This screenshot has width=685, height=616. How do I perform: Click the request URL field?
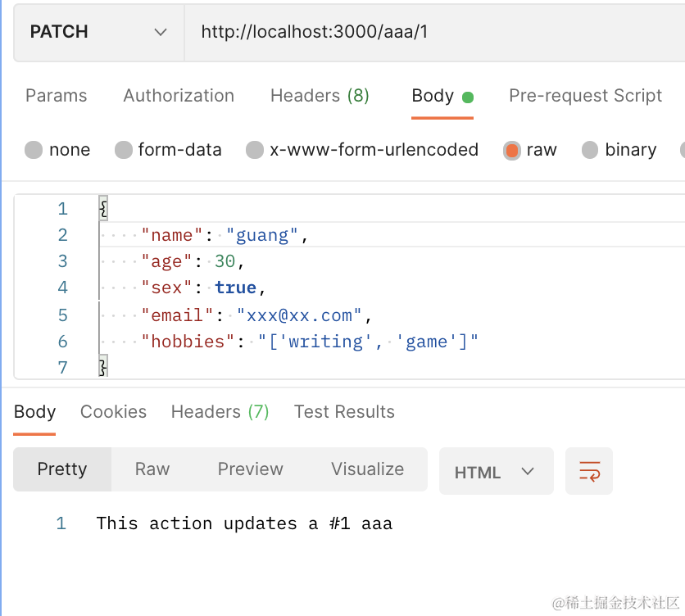click(434, 33)
